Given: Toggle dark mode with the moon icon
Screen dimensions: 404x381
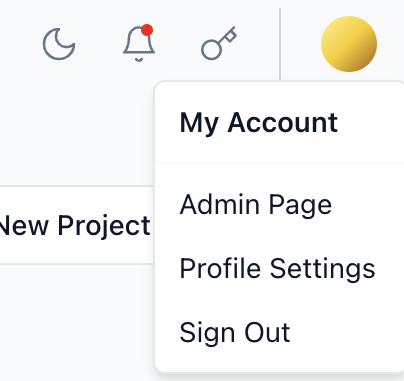Looking at the screenshot, I should tap(59, 44).
